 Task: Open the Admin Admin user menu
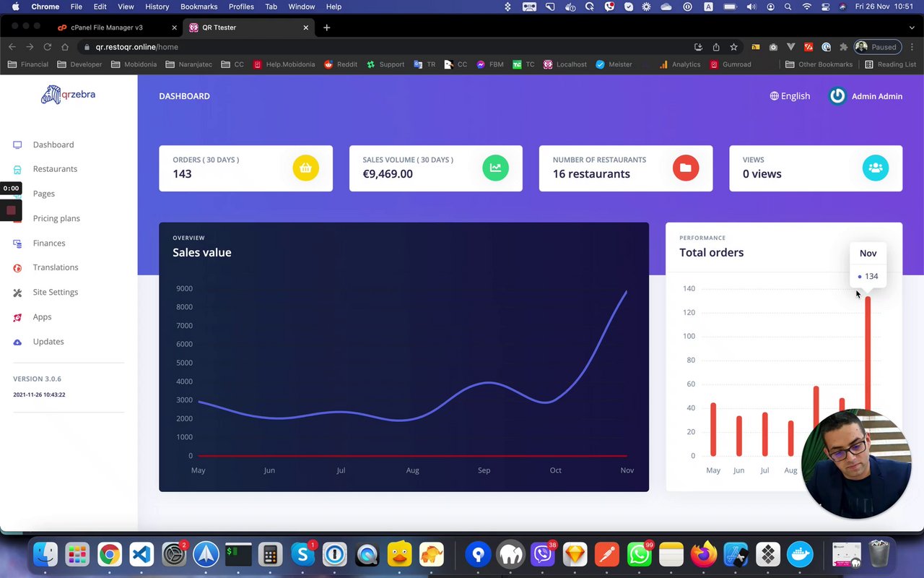click(866, 96)
